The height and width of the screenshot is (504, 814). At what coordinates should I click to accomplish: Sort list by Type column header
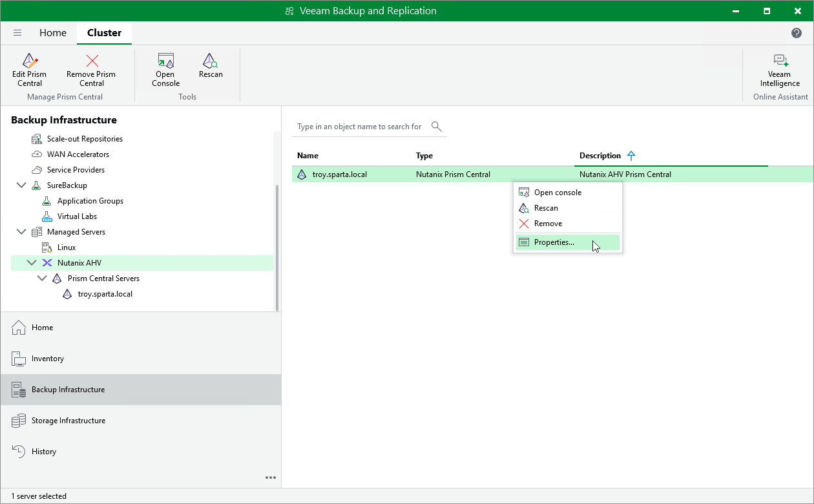point(424,156)
